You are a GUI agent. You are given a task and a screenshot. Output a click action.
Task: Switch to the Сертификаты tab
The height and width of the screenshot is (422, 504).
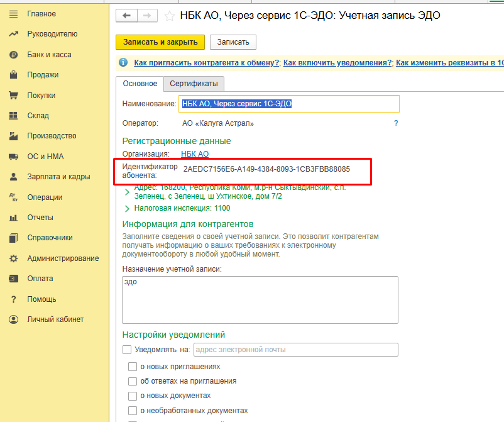(x=194, y=84)
